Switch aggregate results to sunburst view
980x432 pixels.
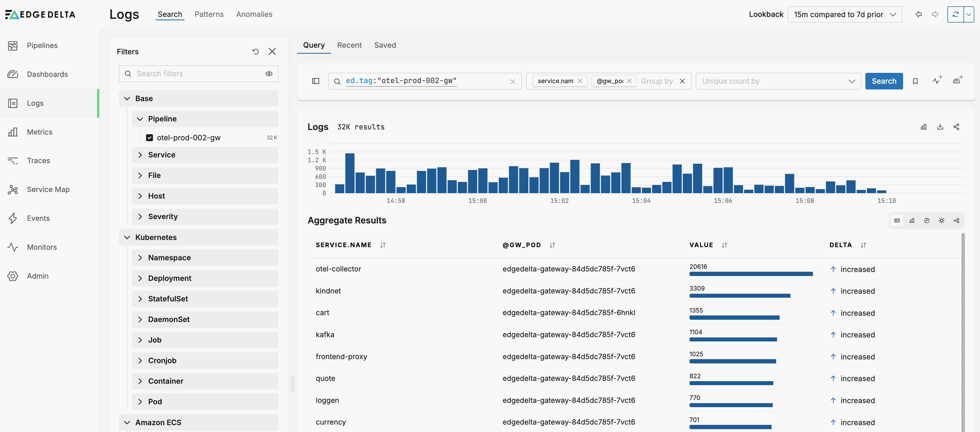[x=942, y=221]
